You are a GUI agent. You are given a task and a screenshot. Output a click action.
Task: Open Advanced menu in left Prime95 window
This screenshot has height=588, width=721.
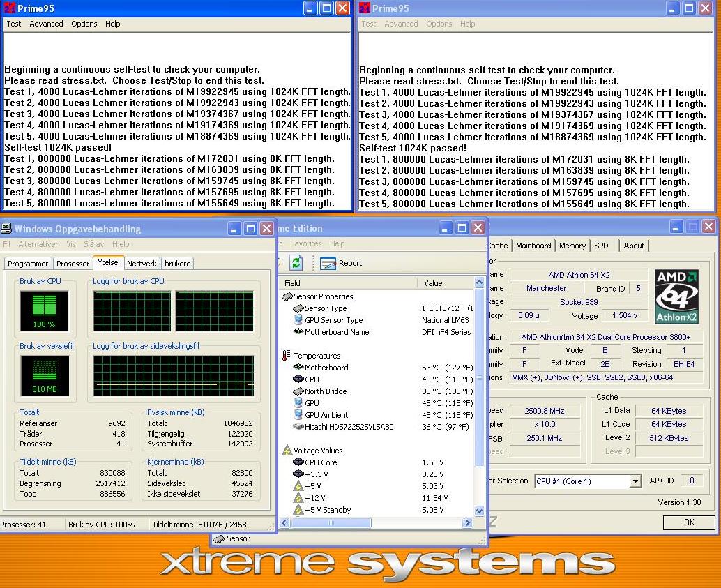(46, 24)
